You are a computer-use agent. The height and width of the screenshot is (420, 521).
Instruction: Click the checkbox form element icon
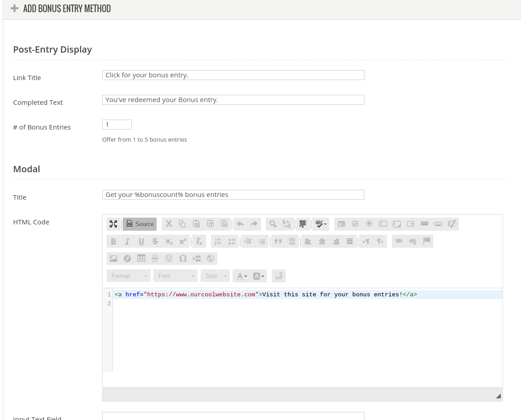355,224
